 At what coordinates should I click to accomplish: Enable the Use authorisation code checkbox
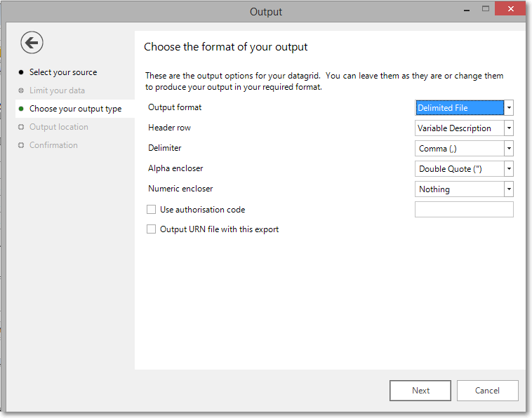coord(152,210)
